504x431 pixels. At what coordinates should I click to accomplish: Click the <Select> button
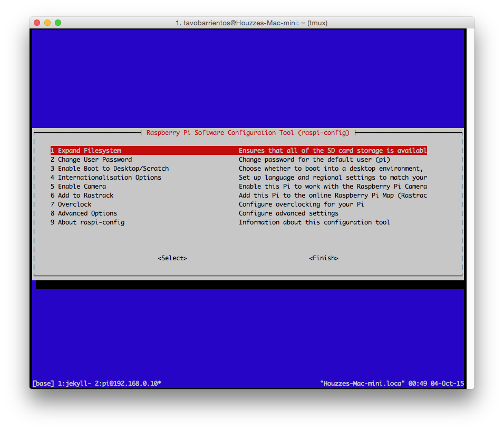point(172,258)
